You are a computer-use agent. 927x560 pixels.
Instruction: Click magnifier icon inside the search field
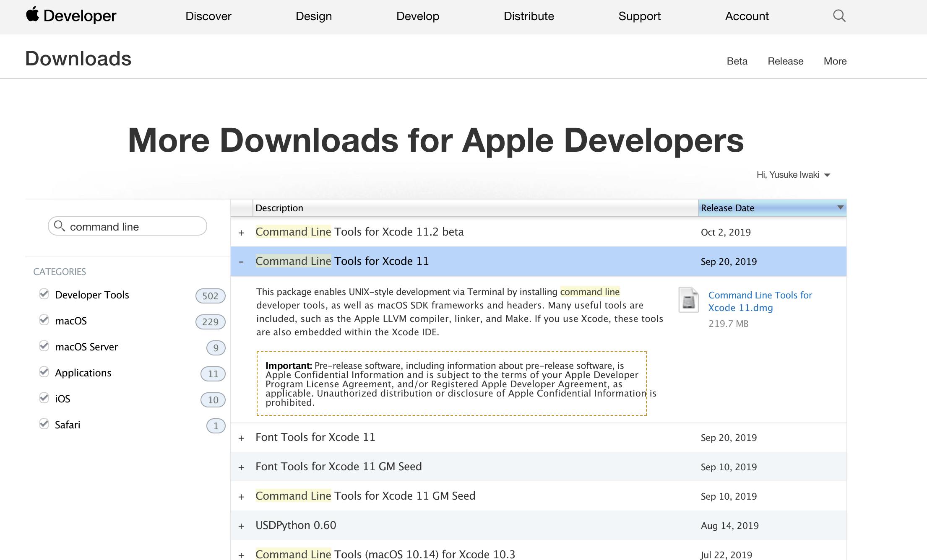[60, 226]
